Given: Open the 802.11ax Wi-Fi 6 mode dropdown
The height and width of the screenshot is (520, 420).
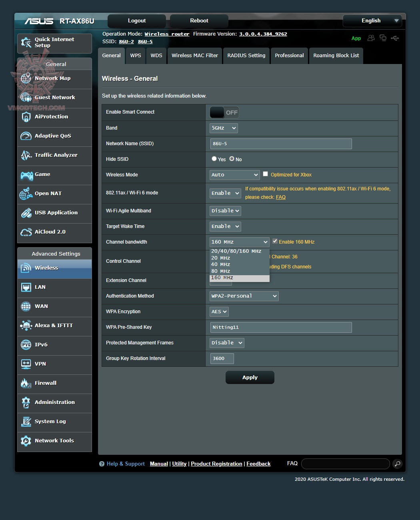Looking at the screenshot, I should click(x=225, y=193).
